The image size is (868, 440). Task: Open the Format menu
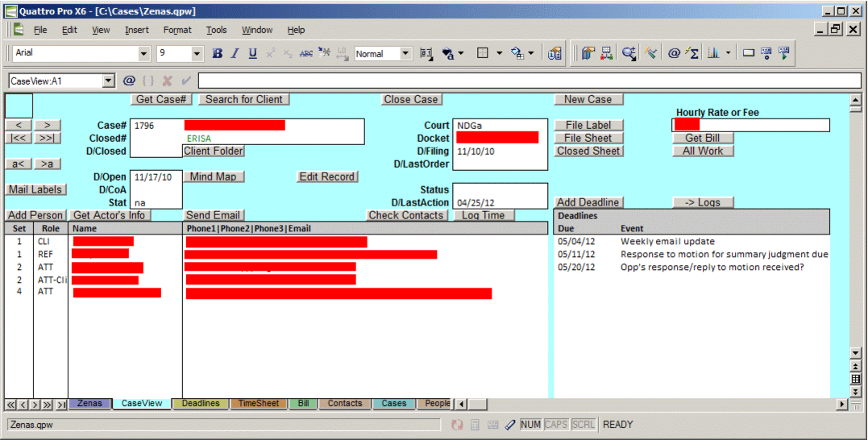point(177,30)
